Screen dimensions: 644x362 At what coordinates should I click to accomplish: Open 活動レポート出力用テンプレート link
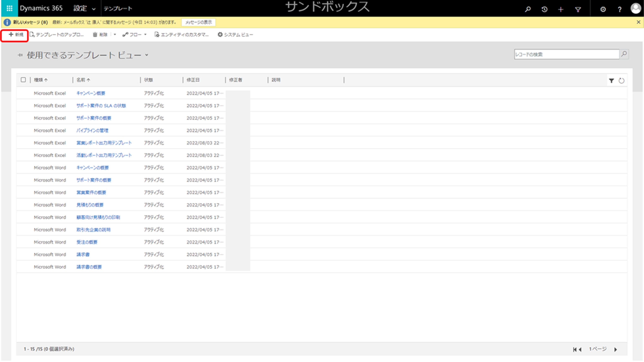coord(104,155)
